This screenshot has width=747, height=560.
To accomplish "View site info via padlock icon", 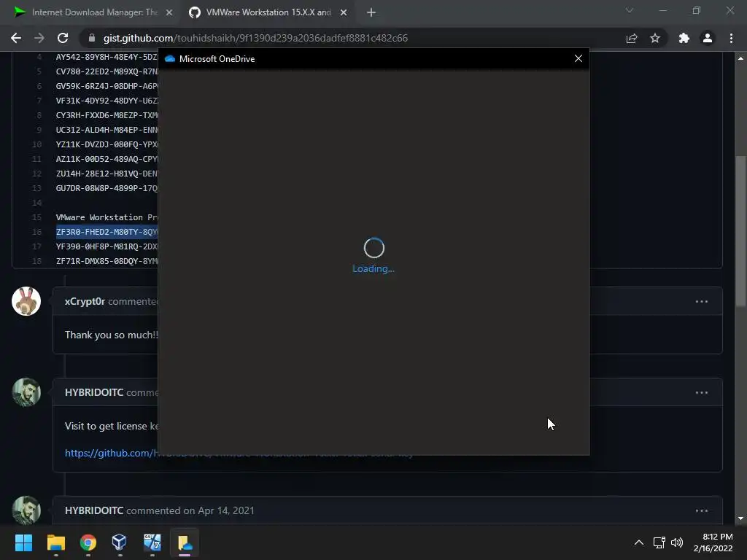I will point(92,38).
